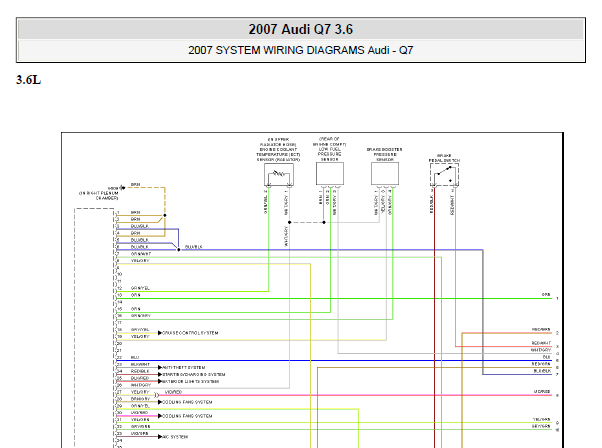The width and height of the screenshot is (602, 448).
Task: Click the 'STARTING/CHARGING SYSTEM' reference label
Action: 194,374
